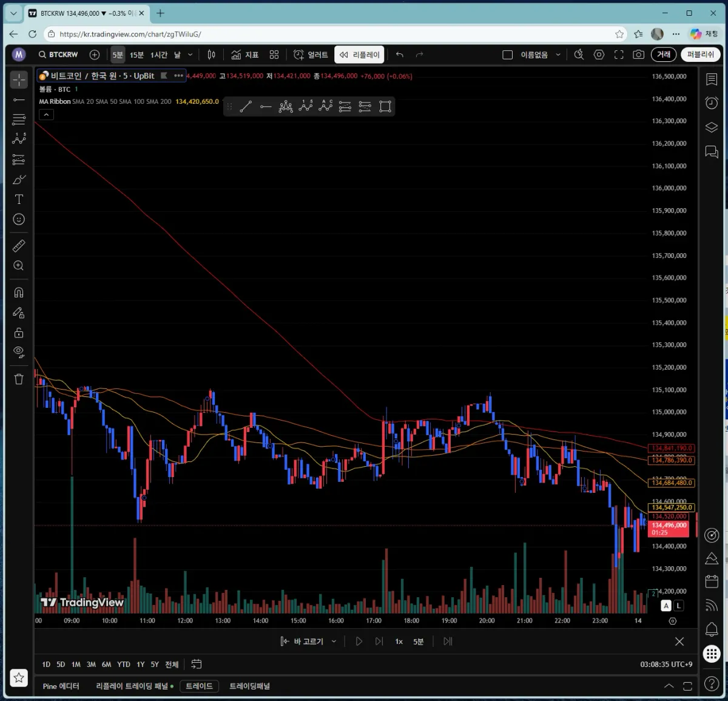The image size is (728, 701).
Task: Toggle the 리플레이 replay mode
Action: [359, 55]
